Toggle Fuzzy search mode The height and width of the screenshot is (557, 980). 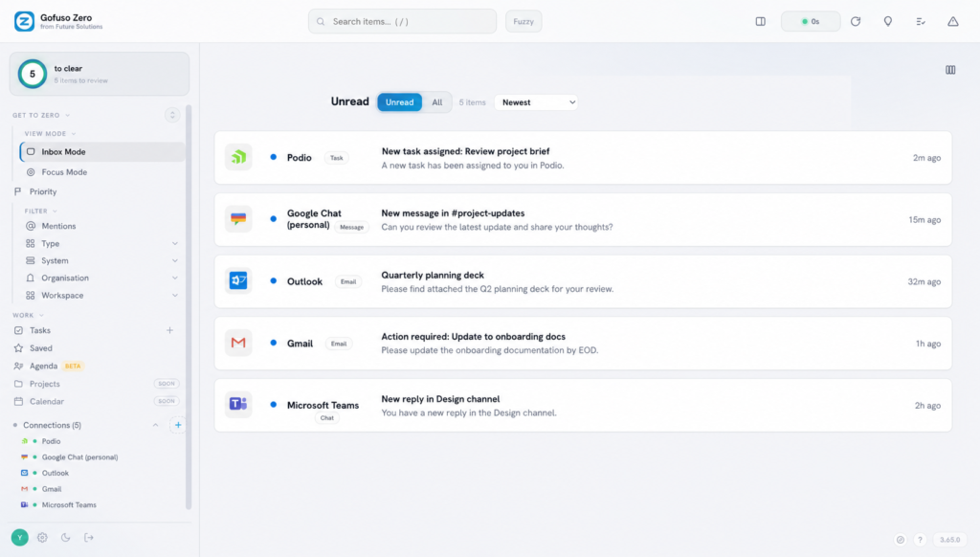[523, 21]
